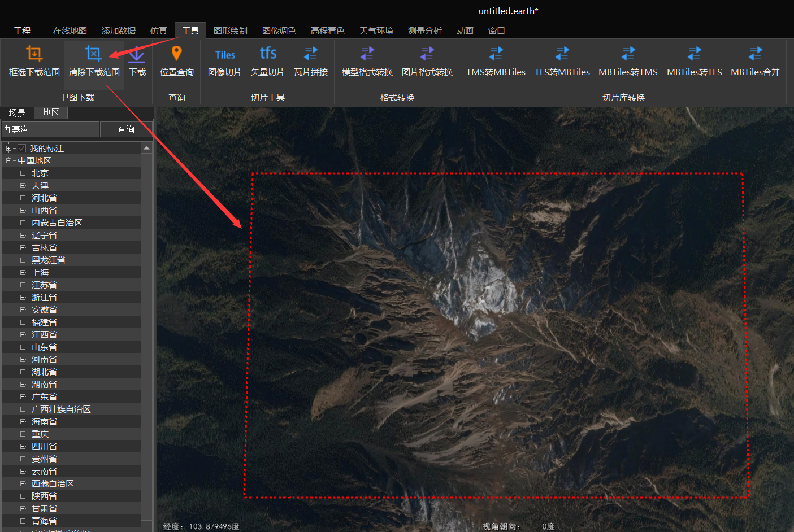Screen dimensions: 794x532
Task: Click the 九寨沟 search input field
Action: click(x=50, y=129)
